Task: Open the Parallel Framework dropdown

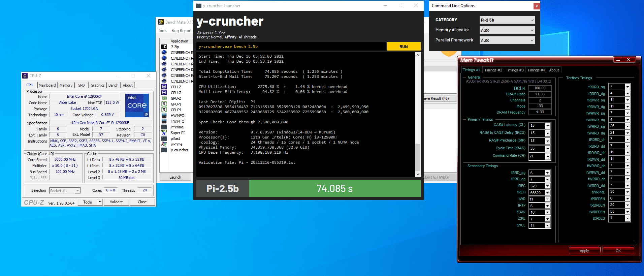Action: tap(507, 40)
